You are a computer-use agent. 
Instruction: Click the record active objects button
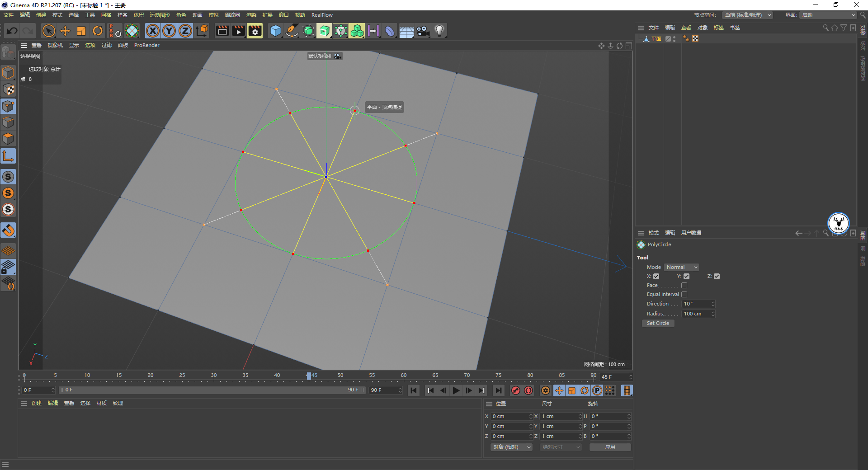coord(515,390)
